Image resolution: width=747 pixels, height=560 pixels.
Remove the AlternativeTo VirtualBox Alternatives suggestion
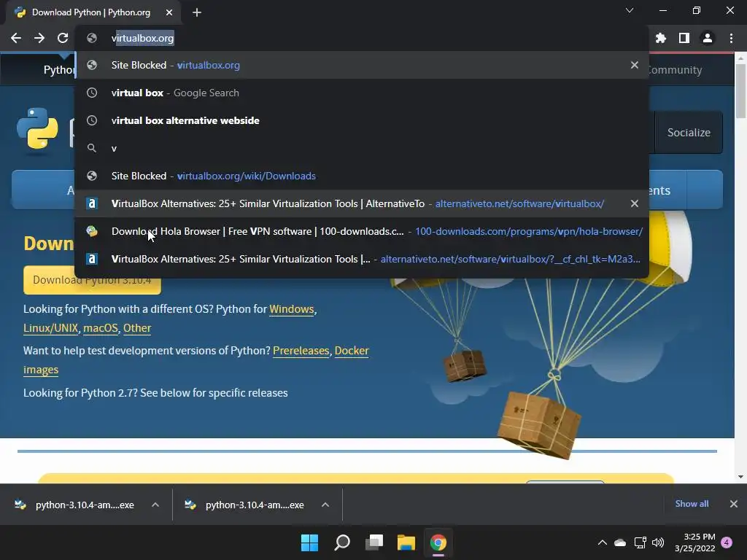coord(635,203)
